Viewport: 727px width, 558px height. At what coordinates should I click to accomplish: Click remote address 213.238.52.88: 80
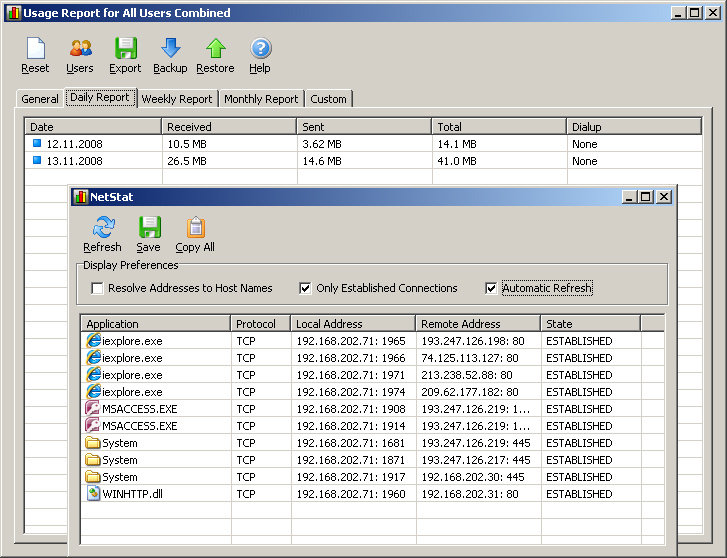(466, 375)
